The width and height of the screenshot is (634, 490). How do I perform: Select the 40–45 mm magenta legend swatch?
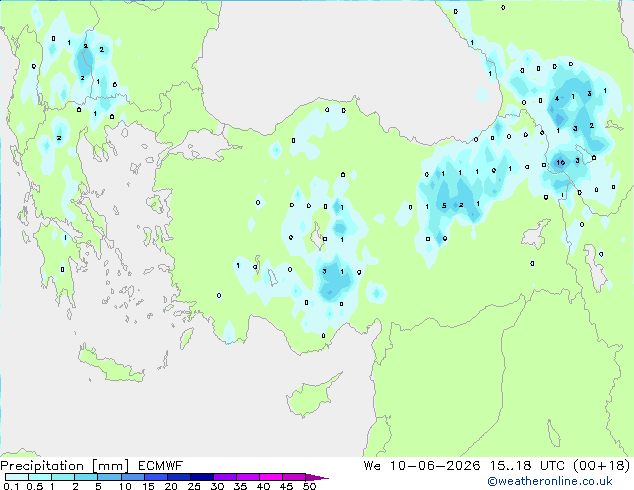coord(271,477)
